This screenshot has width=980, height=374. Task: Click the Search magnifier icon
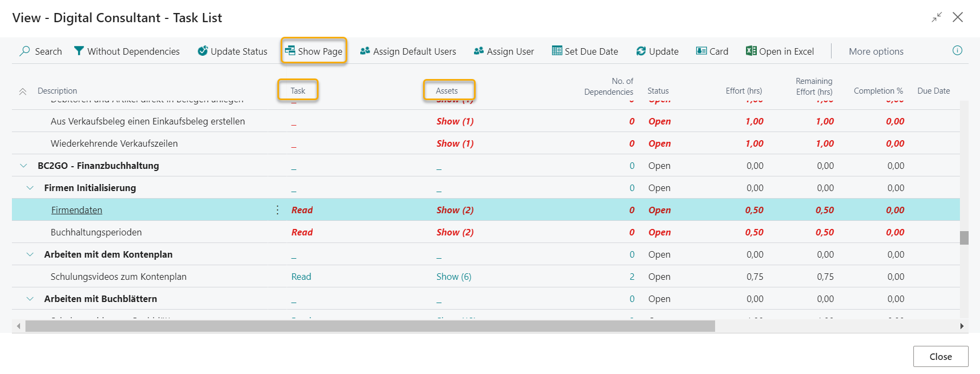pos(25,51)
